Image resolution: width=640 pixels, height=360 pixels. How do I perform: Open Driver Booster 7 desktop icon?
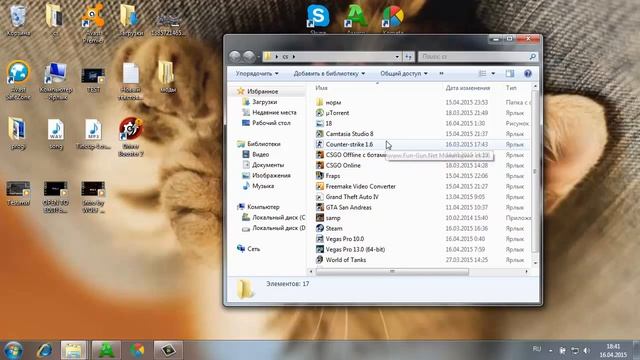pyautogui.click(x=131, y=137)
